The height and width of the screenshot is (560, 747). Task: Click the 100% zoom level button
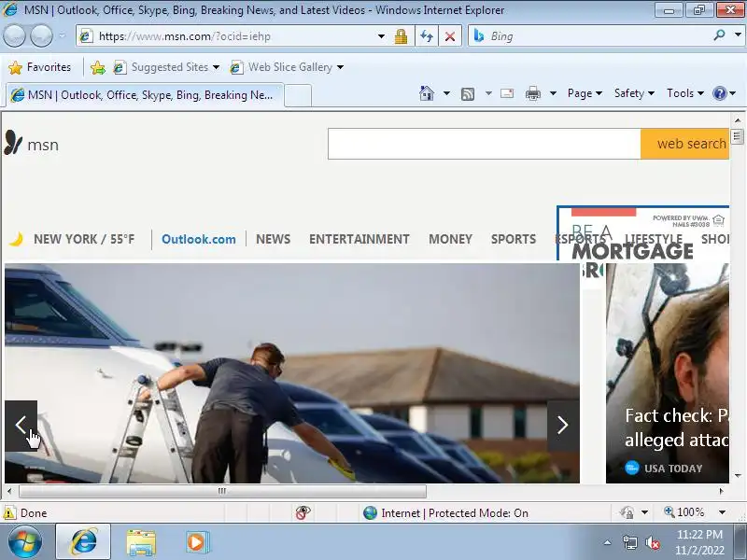point(684,512)
